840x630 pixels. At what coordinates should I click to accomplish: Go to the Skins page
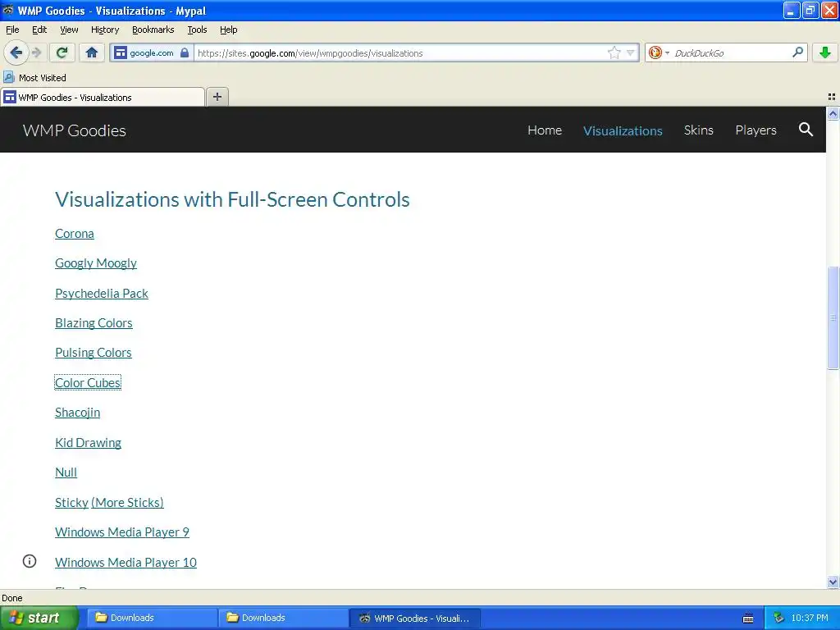point(698,130)
